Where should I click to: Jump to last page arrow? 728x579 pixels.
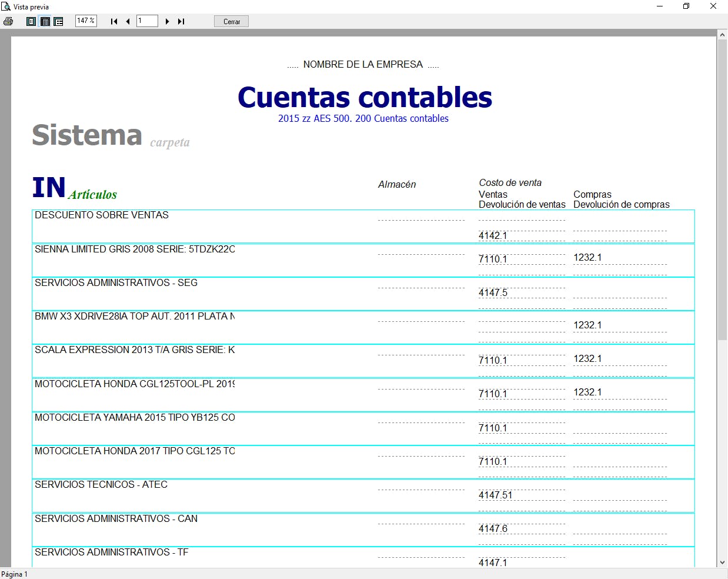click(x=181, y=21)
